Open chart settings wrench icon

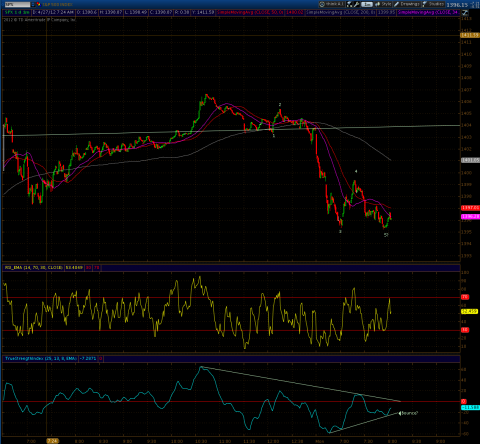pyautogui.click(x=356, y=4)
